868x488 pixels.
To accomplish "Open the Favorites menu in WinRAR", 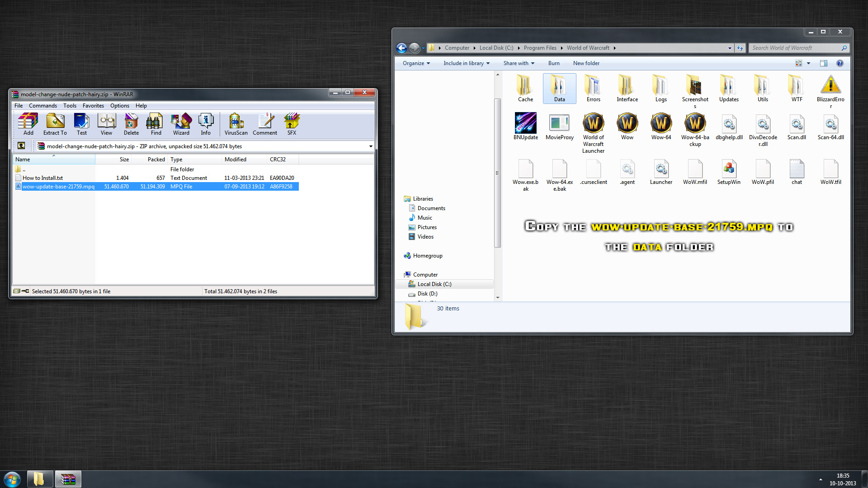I will (x=93, y=106).
